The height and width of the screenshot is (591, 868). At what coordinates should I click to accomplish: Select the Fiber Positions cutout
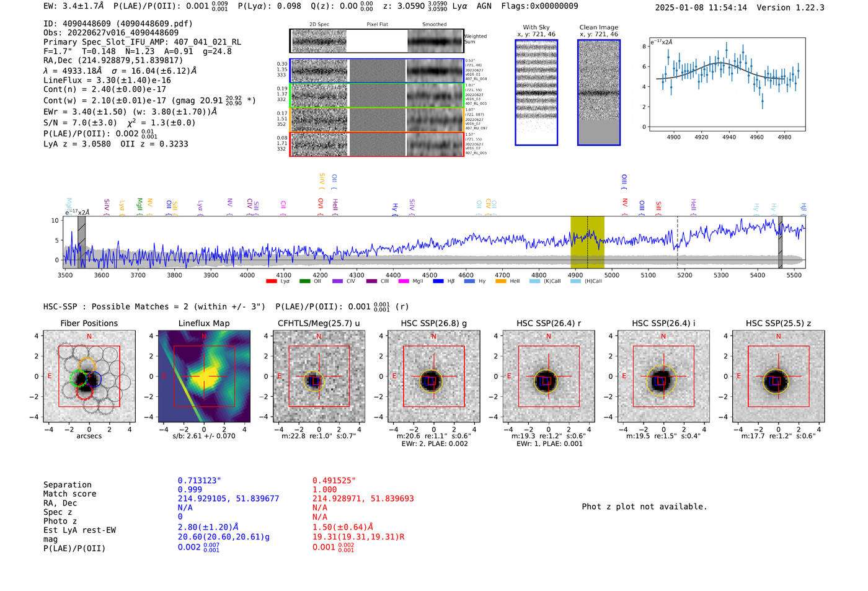coord(89,376)
